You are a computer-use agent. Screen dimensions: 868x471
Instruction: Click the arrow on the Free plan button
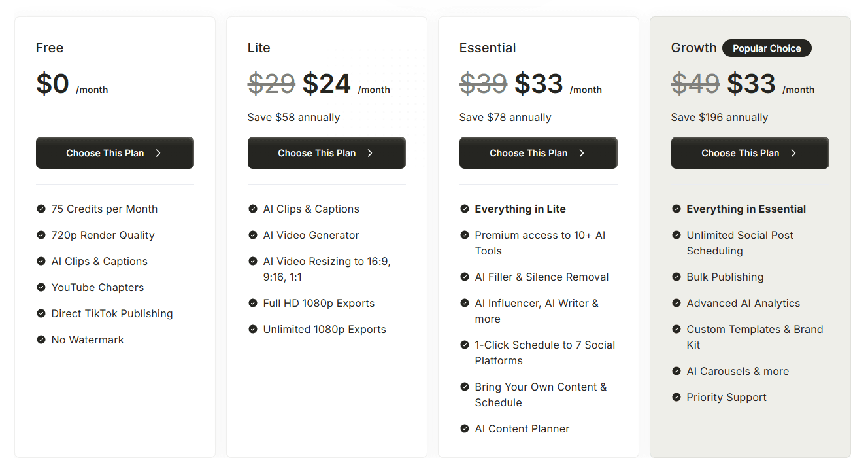coord(158,153)
